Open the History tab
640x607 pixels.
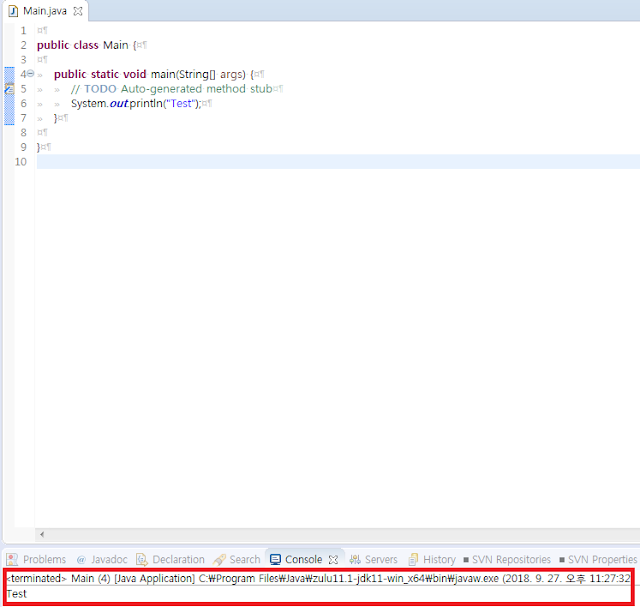coord(432,559)
